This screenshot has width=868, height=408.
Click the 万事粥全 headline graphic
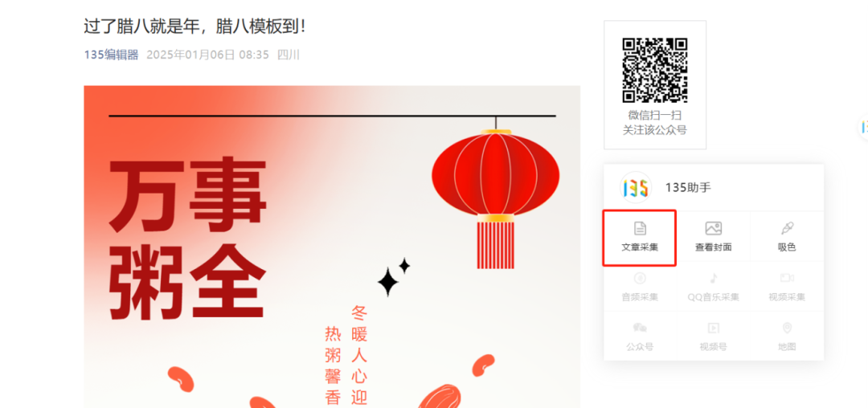(187, 242)
